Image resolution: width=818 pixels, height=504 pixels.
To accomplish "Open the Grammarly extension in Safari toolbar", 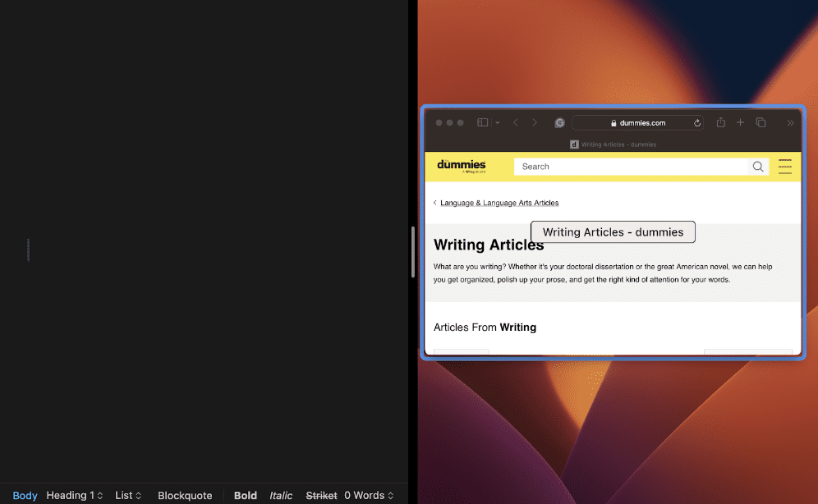I will (x=559, y=122).
